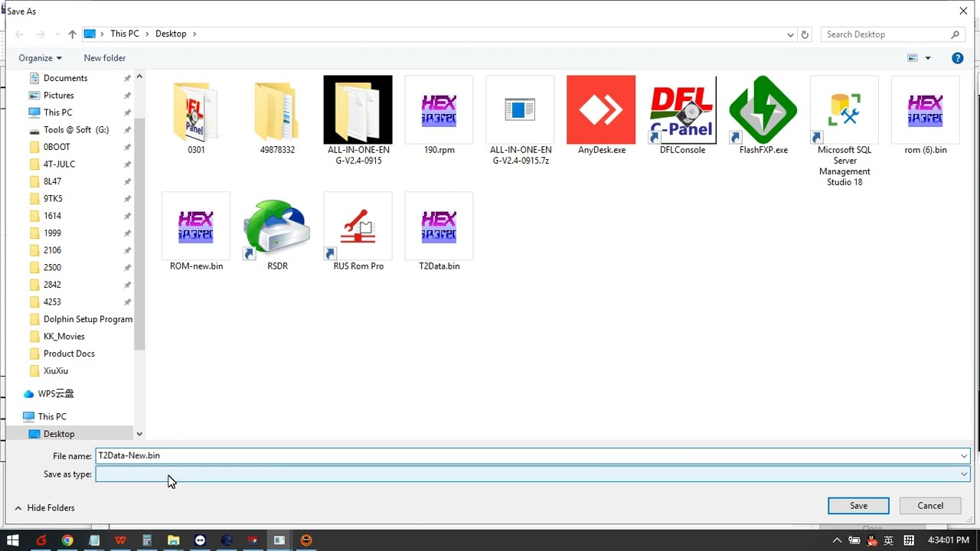Open Chrome from taskbar
Image resolution: width=980 pixels, height=551 pixels.
67,540
